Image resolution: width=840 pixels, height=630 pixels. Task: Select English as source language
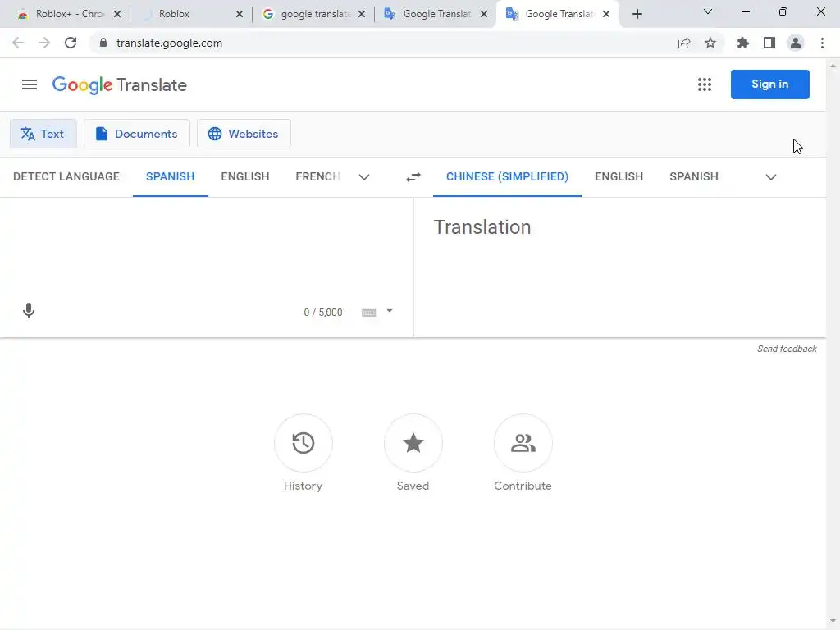coord(244,177)
